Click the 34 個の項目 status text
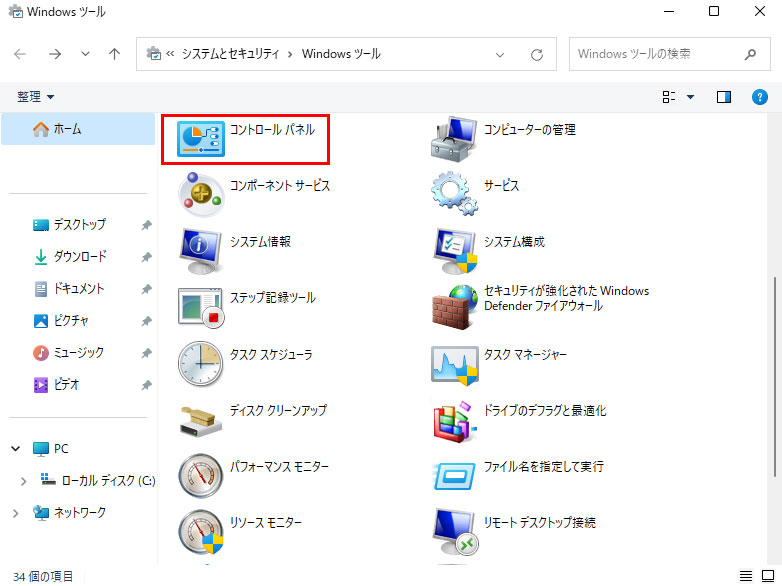 43,577
